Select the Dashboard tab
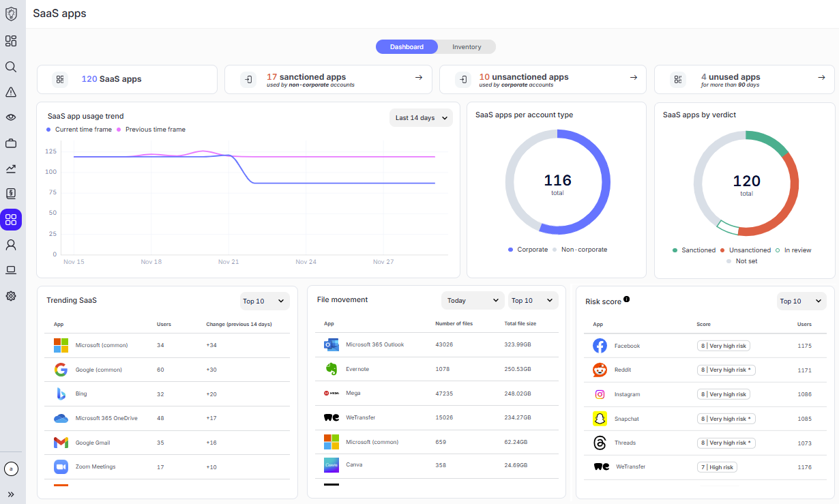The image size is (839, 504). click(407, 47)
